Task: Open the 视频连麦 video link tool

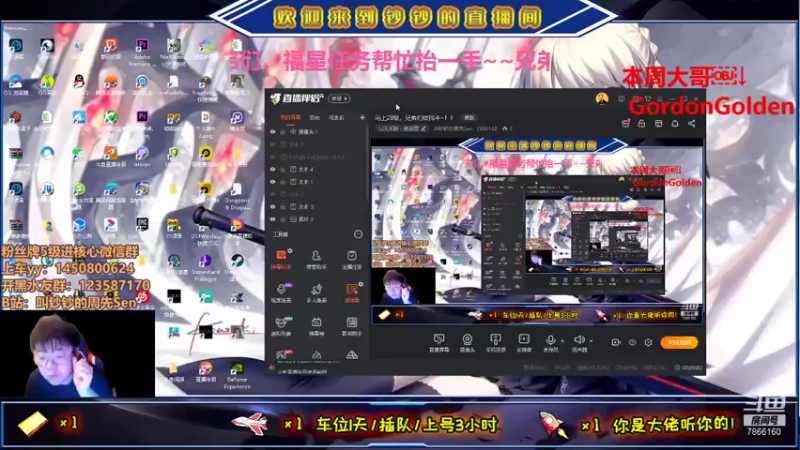Action: (281, 293)
